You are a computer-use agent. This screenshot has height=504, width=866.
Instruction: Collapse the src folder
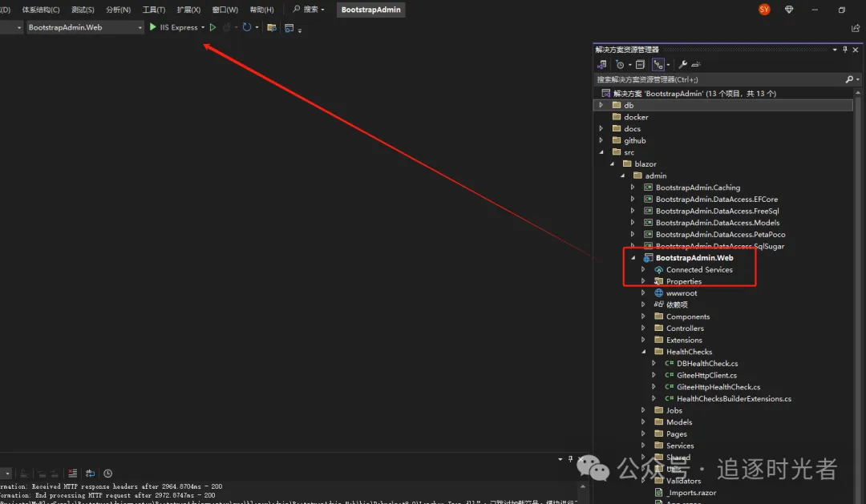(601, 152)
